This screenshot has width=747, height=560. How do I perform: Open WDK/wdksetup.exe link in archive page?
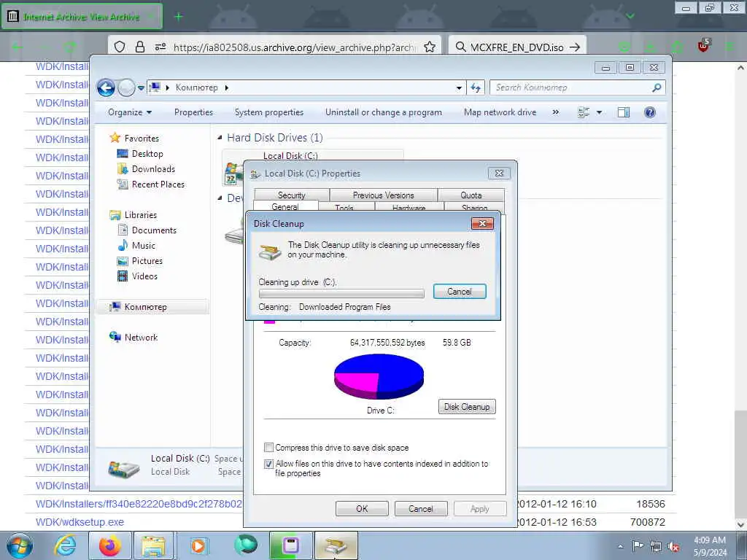(x=80, y=522)
